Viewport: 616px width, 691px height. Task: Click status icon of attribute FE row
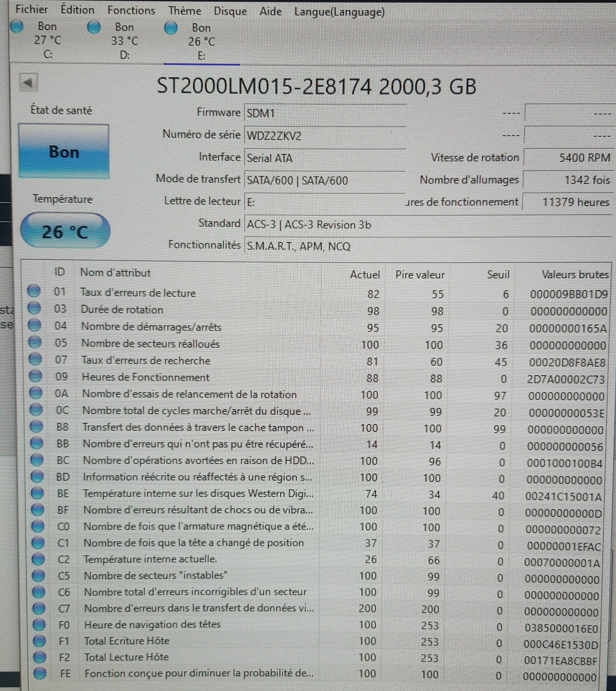[40, 673]
